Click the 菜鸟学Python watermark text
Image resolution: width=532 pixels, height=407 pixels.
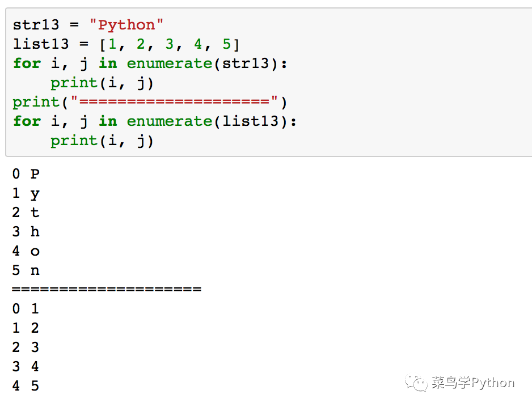click(473, 383)
